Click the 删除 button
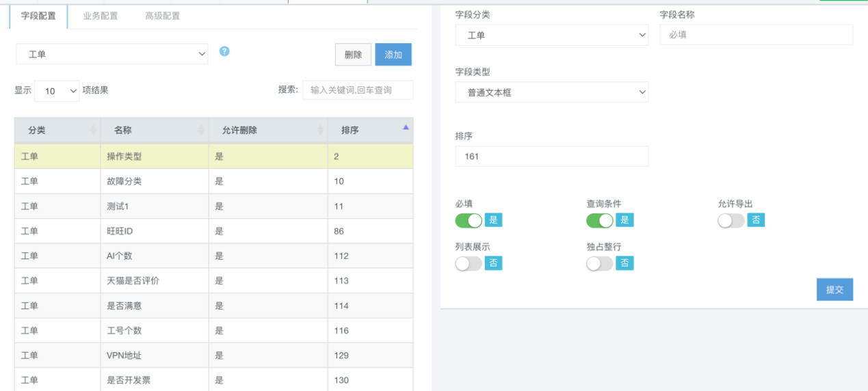 353,55
